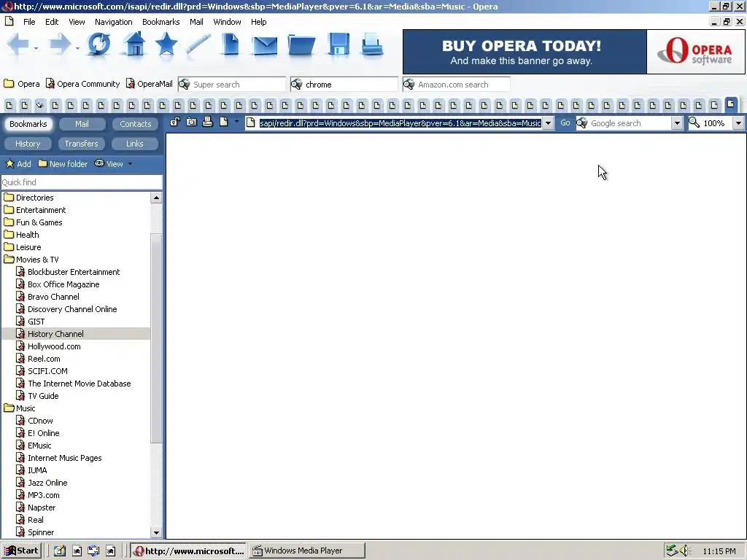Switch to Windows Media Player taskbar button

tap(307, 551)
